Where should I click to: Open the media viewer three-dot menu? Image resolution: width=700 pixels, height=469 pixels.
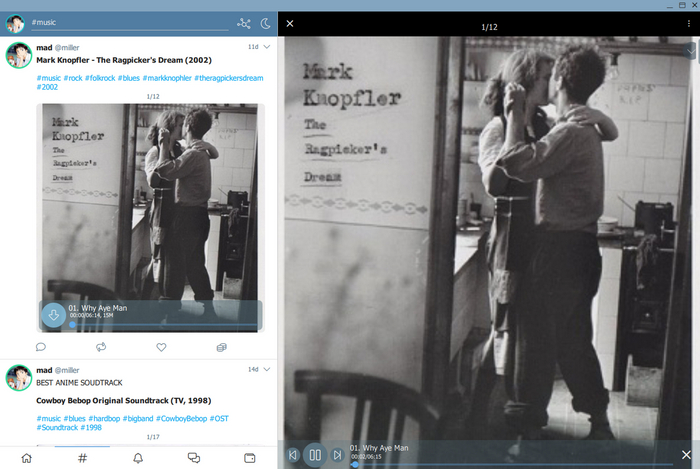click(x=689, y=24)
